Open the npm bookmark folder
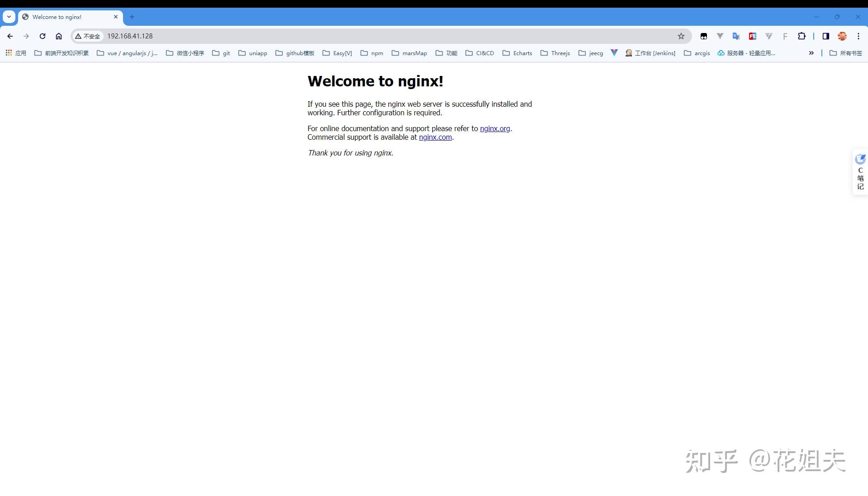Screen dimensions: 868x496 point(372,53)
